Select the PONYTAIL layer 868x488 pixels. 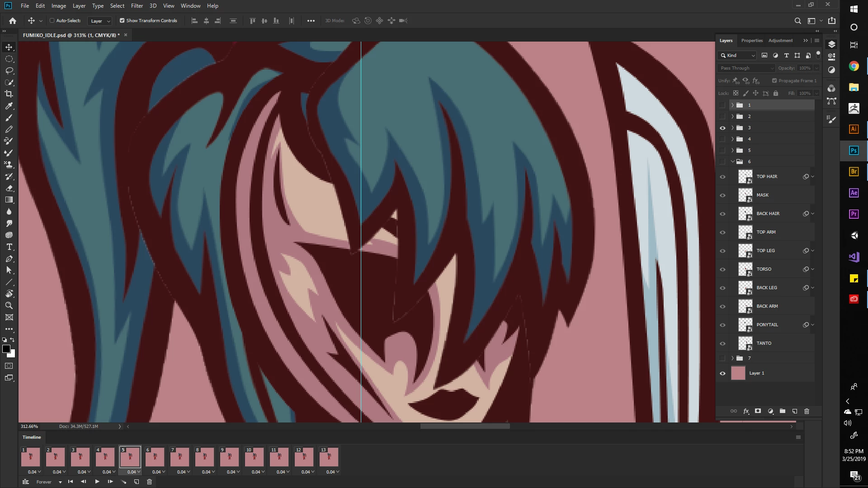(767, 325)
